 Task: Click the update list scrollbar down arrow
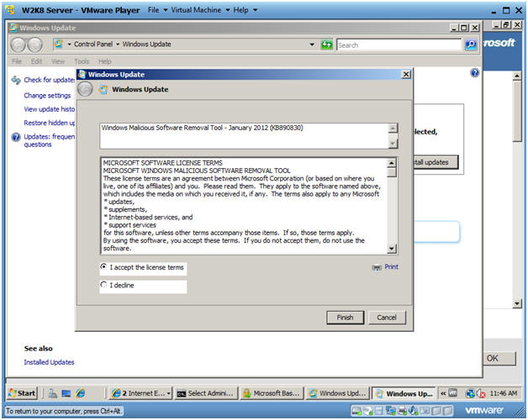click(x=393, y=144)
